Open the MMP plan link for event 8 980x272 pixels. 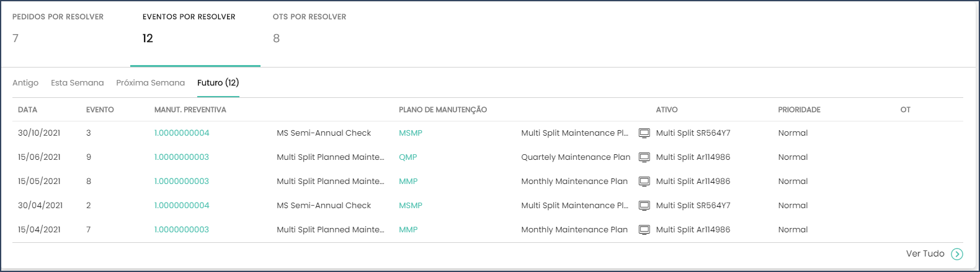coord(408,182)
